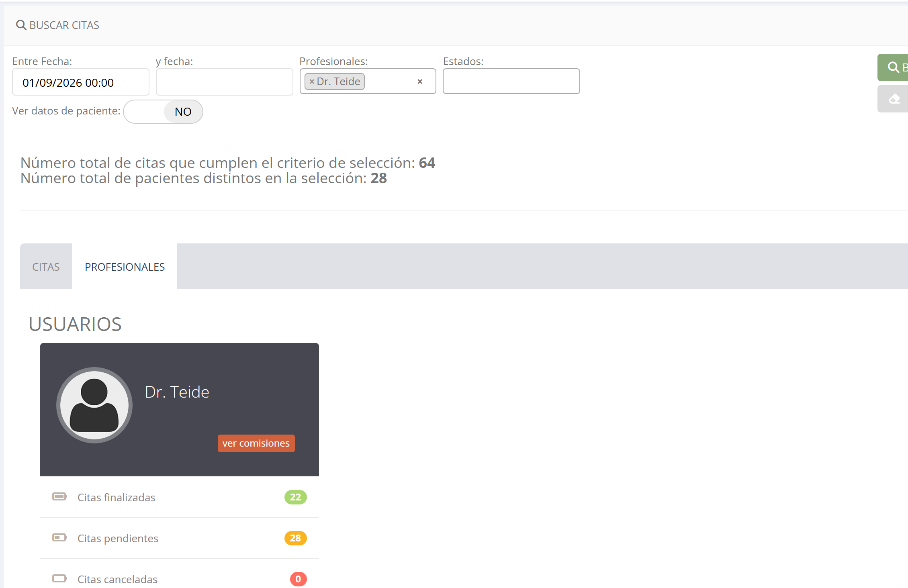908x588 pixels.
Task: Click the green 22 badge
Action: pos(296,497)
